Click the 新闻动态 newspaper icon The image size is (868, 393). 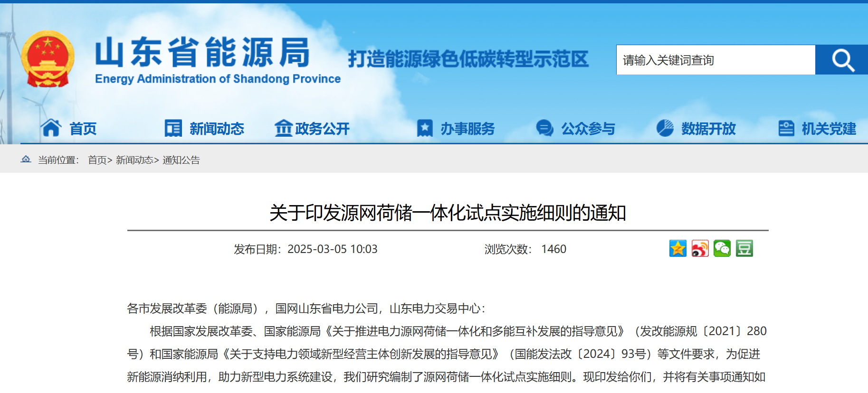pyautogui.click(x=173, y=128)
